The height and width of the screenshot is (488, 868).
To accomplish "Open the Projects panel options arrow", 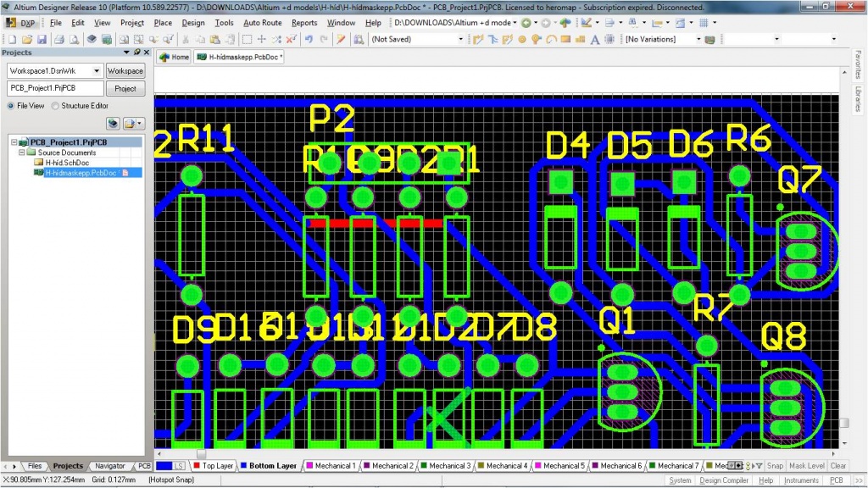I will (x=126, y=52).
